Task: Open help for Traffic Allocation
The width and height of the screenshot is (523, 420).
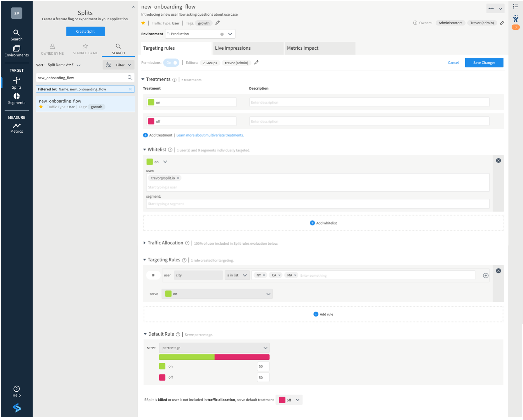Action: coord(187,243)
